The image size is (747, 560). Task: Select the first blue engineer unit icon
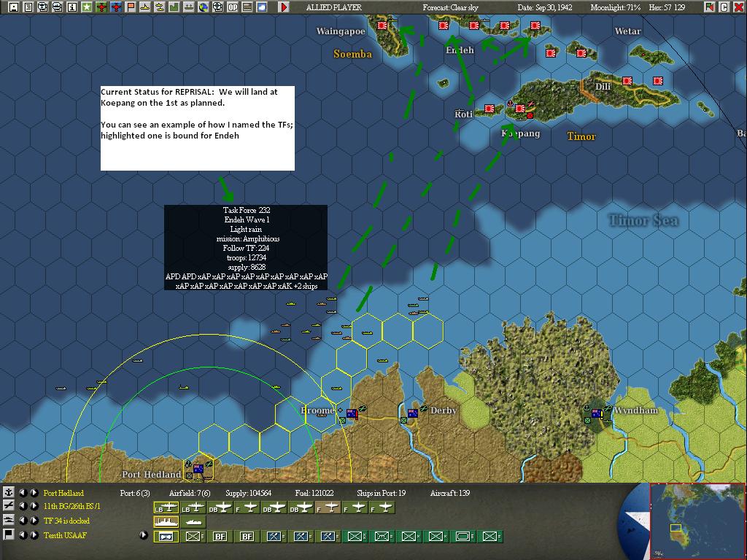[x=274, y=536]
